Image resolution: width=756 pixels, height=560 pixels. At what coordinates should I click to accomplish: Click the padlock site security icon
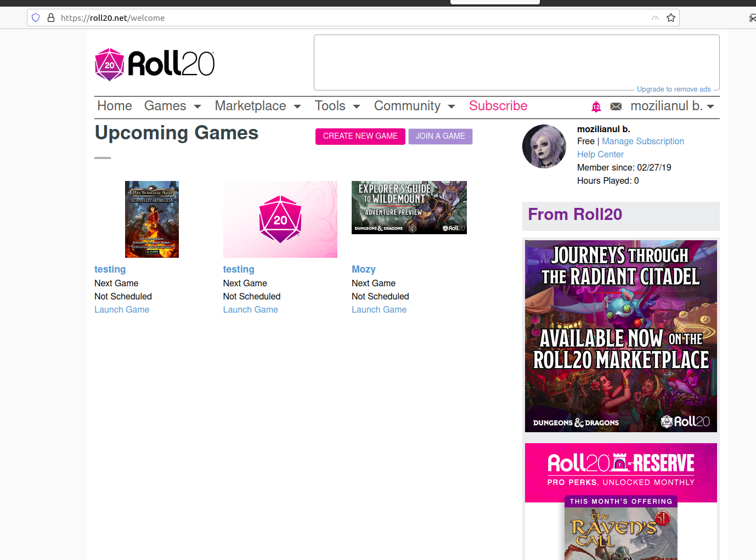[x=50, y=18]
